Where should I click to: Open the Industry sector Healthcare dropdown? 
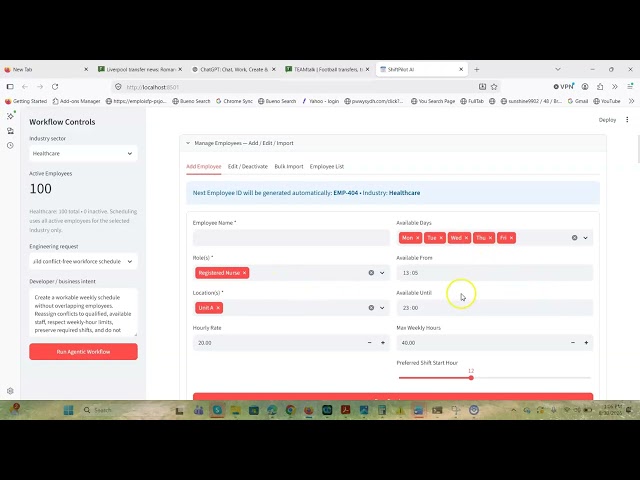[83, 153]
